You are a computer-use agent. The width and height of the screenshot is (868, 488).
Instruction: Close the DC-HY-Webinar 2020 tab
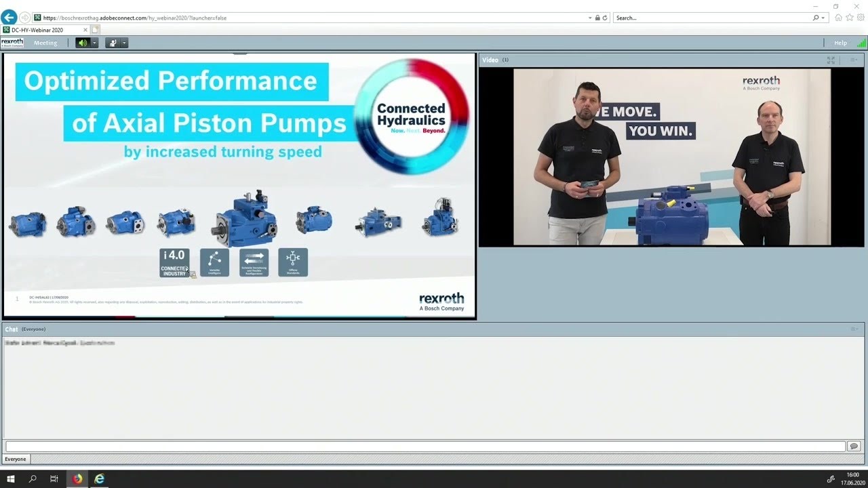[x=85, y=30]
